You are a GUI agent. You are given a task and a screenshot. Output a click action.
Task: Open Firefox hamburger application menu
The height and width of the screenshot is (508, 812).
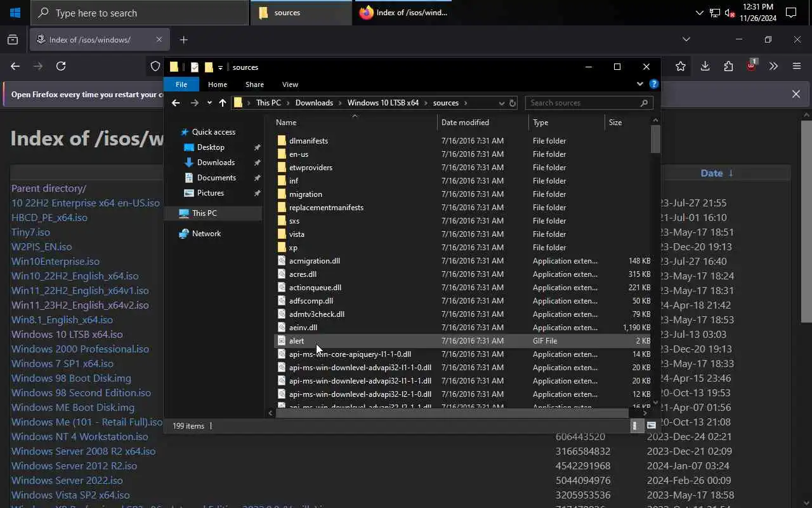(797, 66)
